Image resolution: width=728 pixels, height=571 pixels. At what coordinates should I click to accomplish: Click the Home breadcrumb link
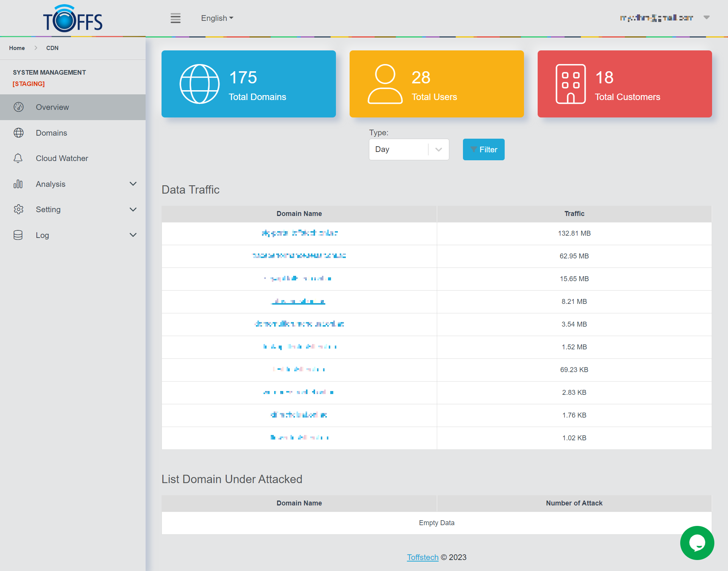[x=17, y=48]
